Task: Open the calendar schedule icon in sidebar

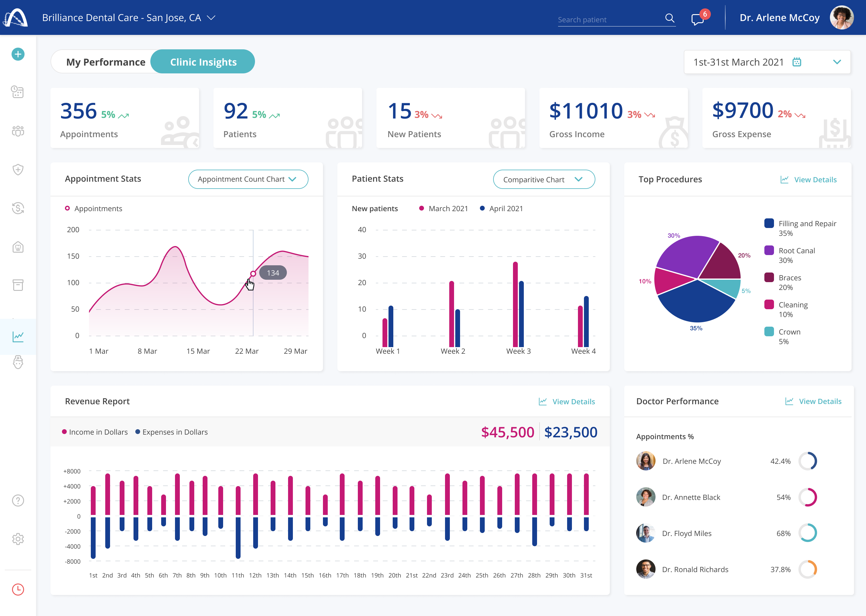Action: [18, 92]
